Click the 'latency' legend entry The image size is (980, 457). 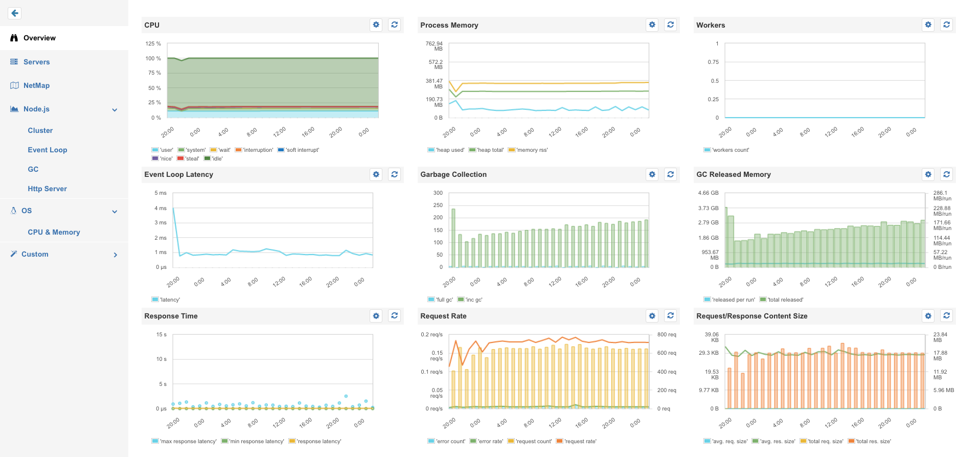(x=166, y=300)
